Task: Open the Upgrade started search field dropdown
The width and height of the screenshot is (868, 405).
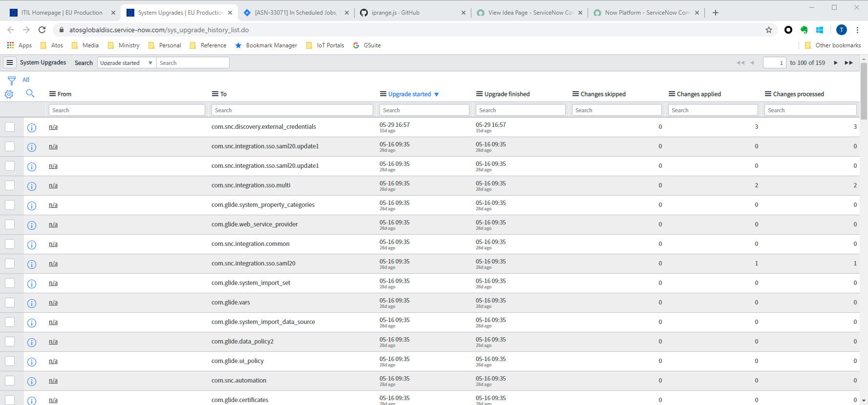Action: [127, 62]
